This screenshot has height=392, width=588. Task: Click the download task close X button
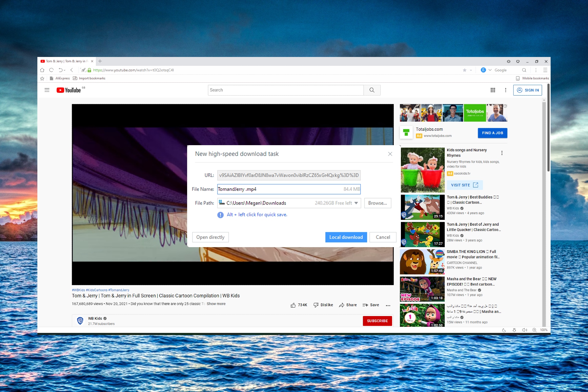click(x=390, y=154)
